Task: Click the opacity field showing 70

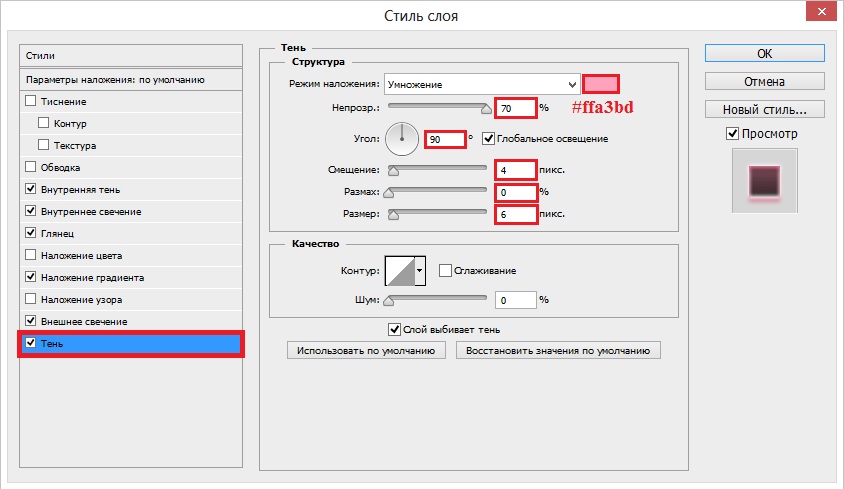Action: coord(516,108)
